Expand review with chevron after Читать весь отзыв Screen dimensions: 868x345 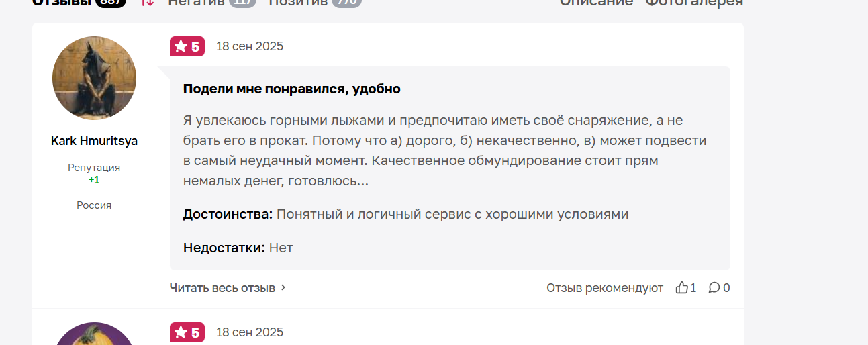(x=283, y=287)
